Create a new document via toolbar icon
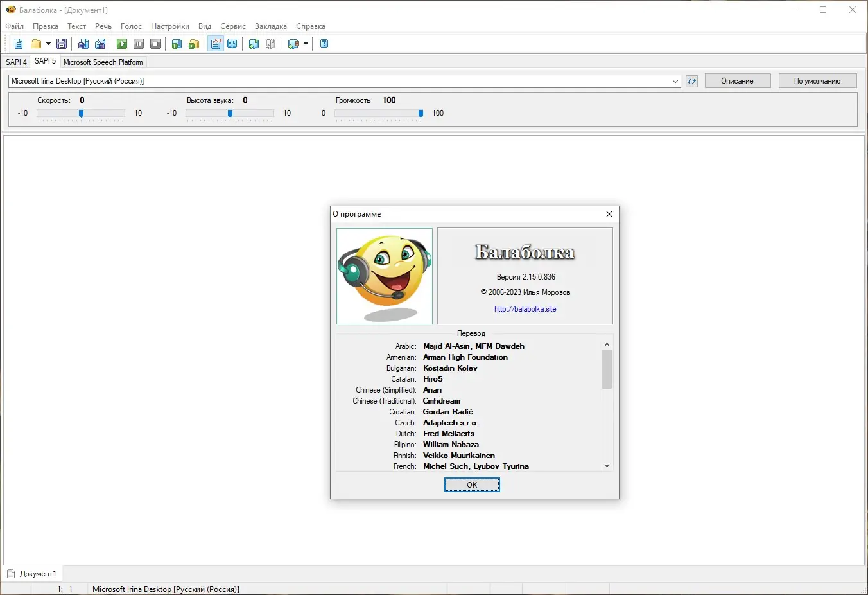Screen dimensions: 868x595 (x=19, y=44)
